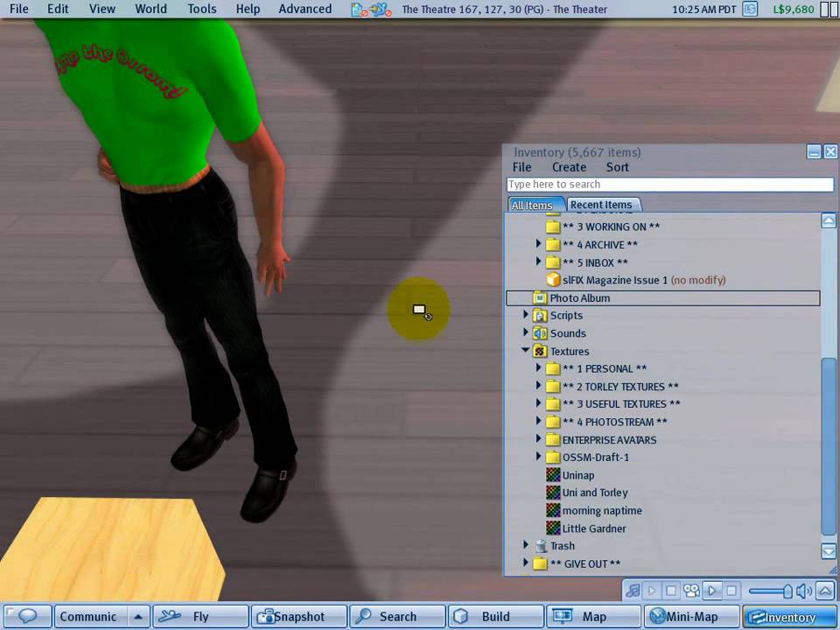Expand the 3 USEFUL TEXTURES folder
Viewport: 840px width, 630px height.
[538, 403]
